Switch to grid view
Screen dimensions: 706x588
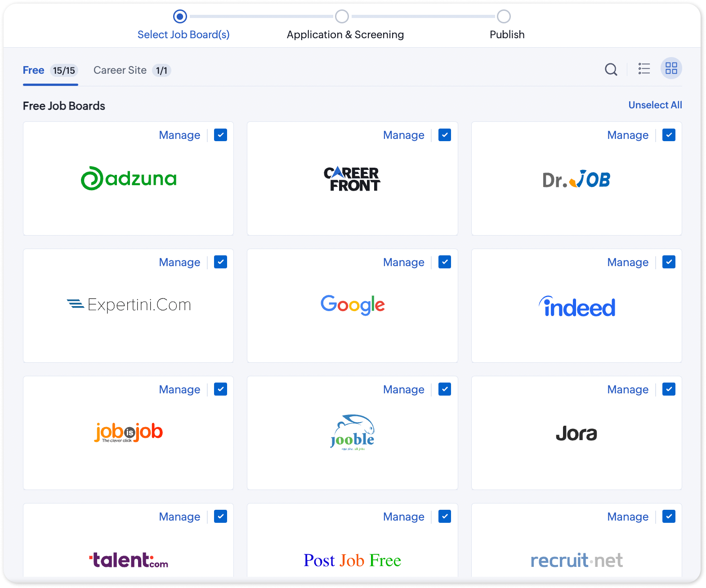click(671, 68)
